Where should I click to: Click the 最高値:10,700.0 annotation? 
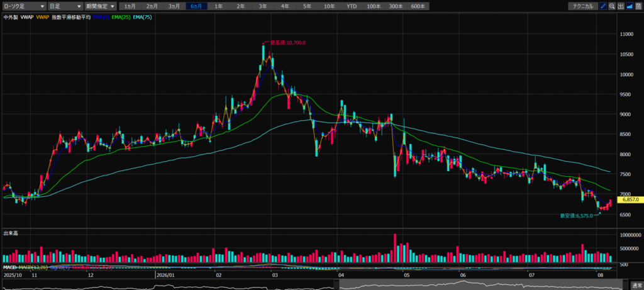(287, 42)
